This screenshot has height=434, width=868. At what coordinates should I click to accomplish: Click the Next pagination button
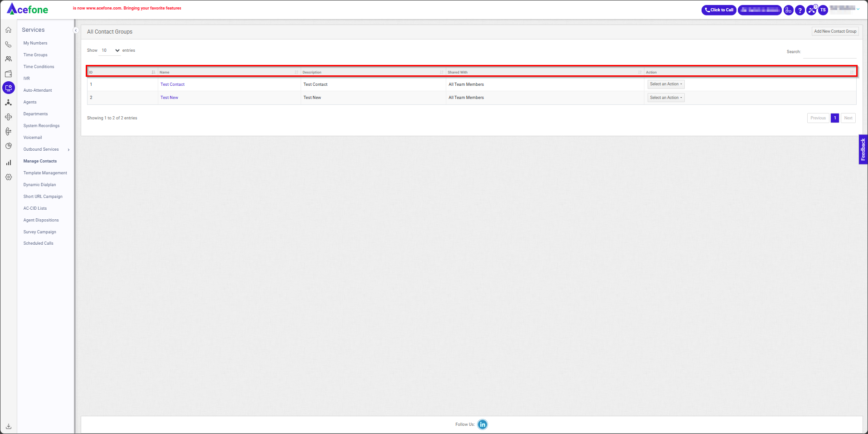(848, 118)
